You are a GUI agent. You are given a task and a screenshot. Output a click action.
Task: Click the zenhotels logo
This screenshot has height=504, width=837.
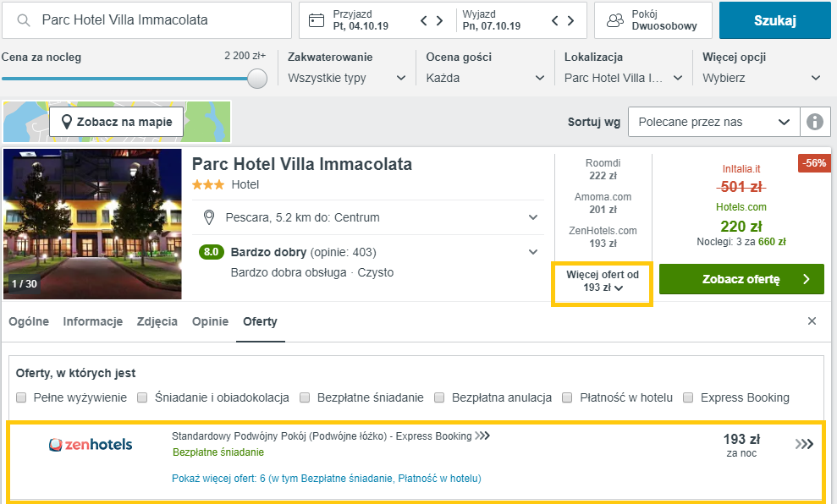91,443
